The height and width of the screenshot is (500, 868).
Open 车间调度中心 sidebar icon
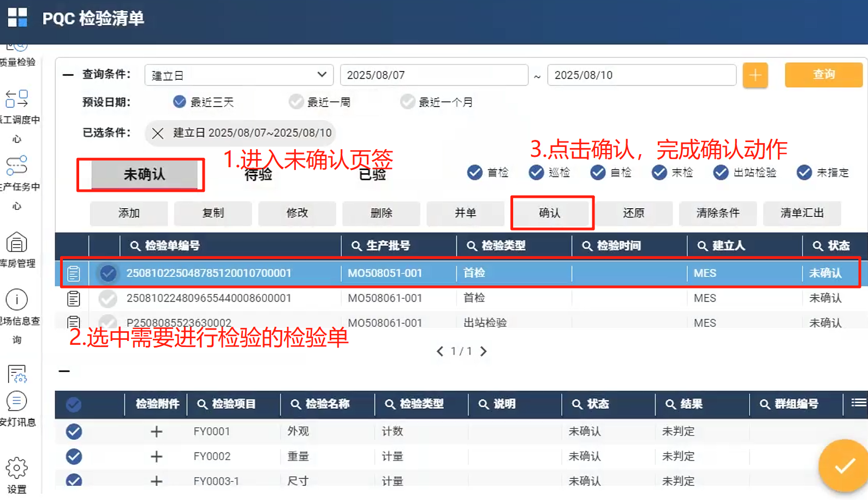pyautogui.click(x=17, y=99)
